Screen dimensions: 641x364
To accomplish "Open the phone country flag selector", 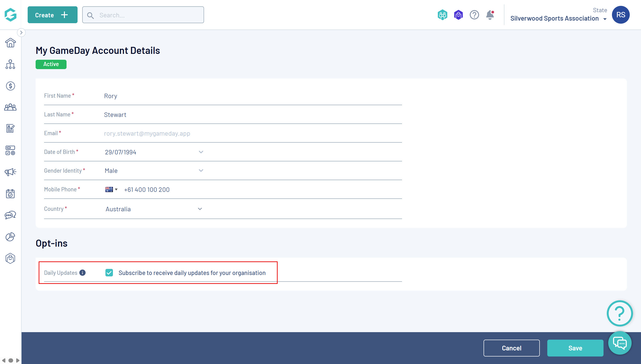I will [111, 189].
